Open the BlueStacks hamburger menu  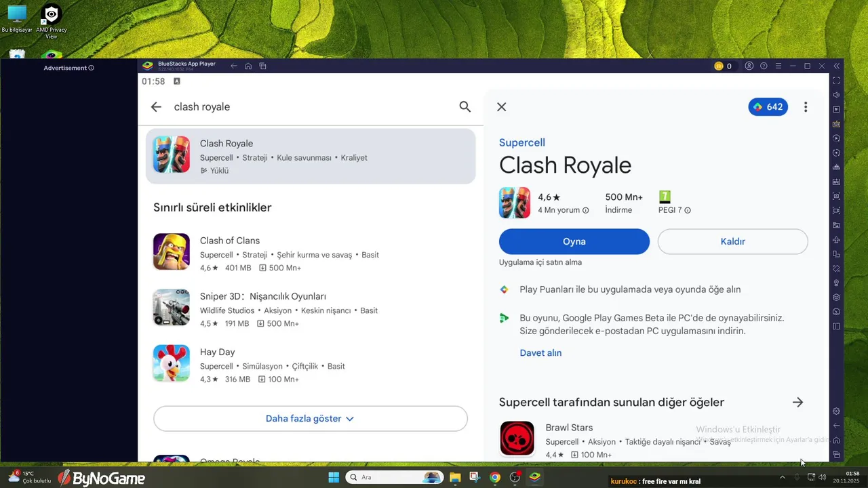778,66
